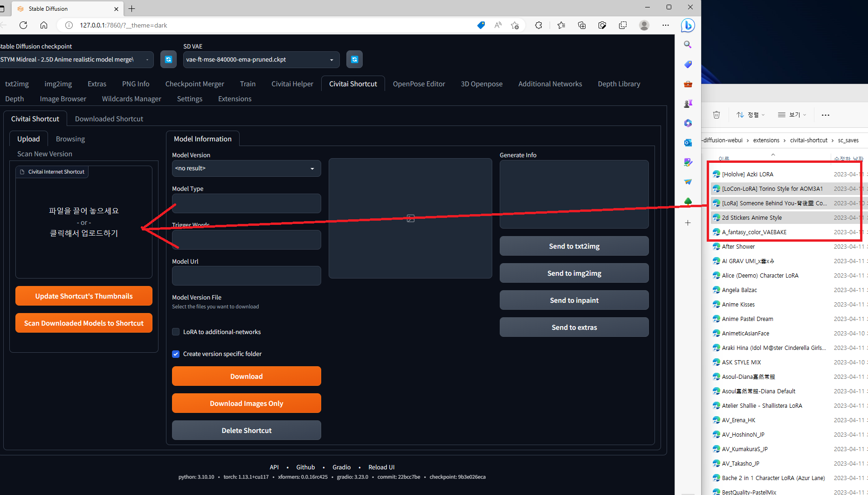
Task: Reload the browser page
Action: (x=23, y=25)
